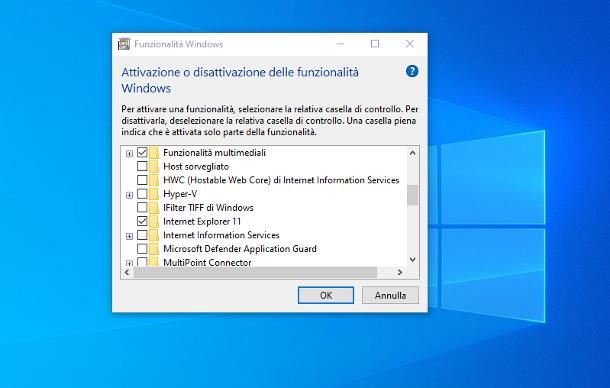Click the Annulla button
Image resolution: width=610 pixels, height=388 pixels.
390,295
